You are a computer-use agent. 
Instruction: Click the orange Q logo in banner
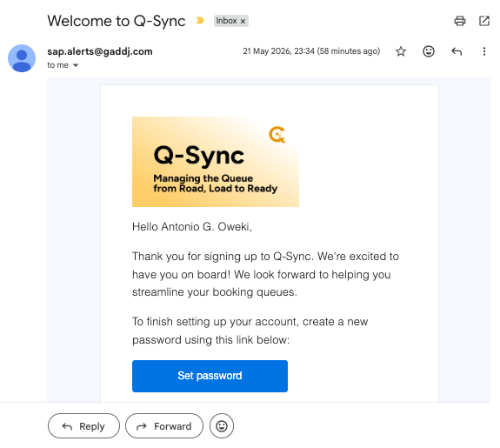tap(277, 135)
